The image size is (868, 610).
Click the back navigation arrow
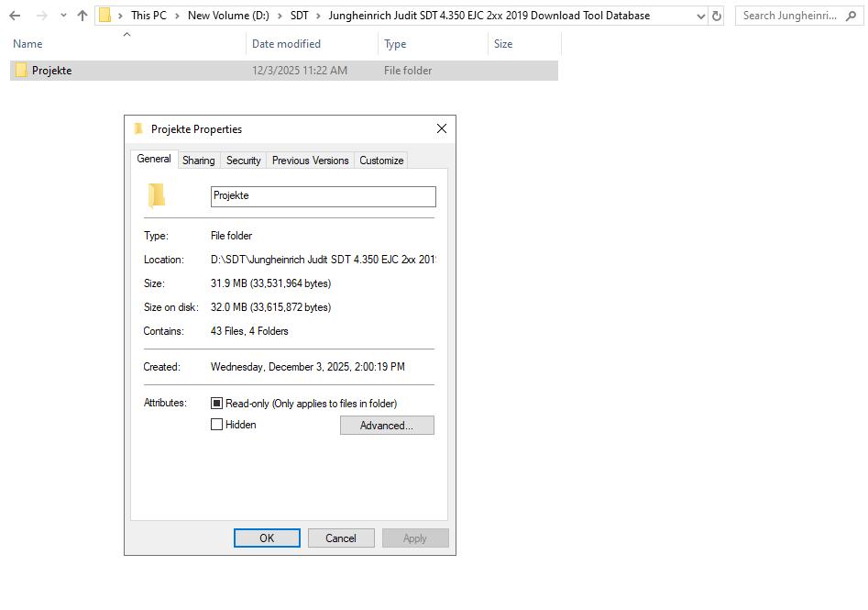click(x=15, y=15)
